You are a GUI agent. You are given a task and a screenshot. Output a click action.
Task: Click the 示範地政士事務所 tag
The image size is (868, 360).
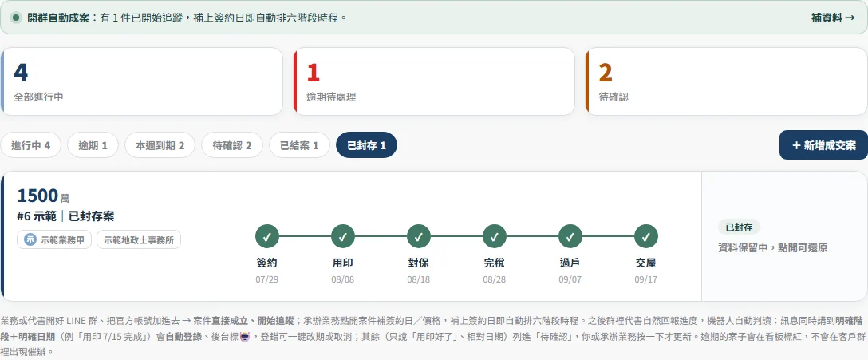(138, 239)
